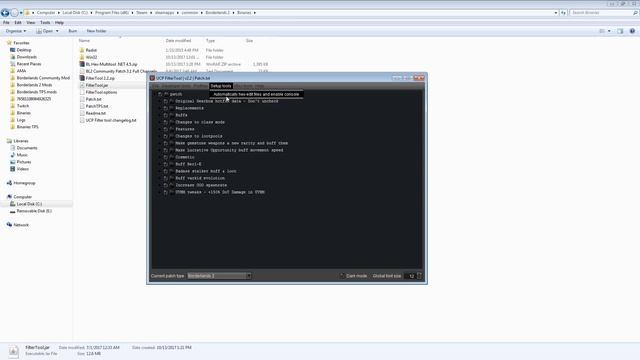Click the UCP FilterTool window title icon
The image size is (640, 360).
click(152, 78)
